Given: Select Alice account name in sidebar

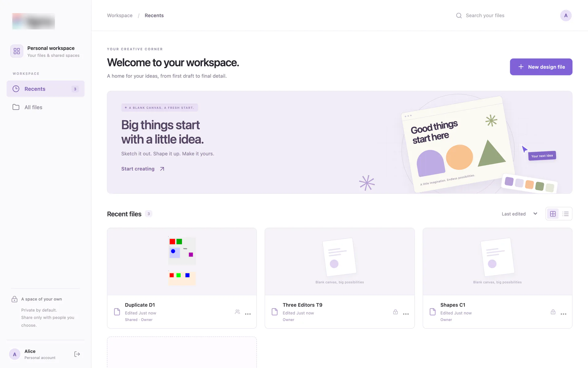Looking at the screenshot, I should (x=30, y=351).
